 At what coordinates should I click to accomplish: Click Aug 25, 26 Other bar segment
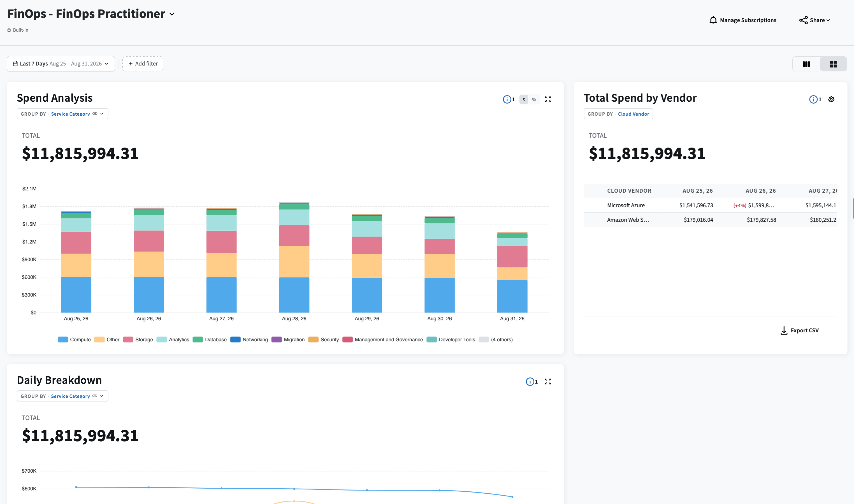pyautogui.click(x=76, y=265)
